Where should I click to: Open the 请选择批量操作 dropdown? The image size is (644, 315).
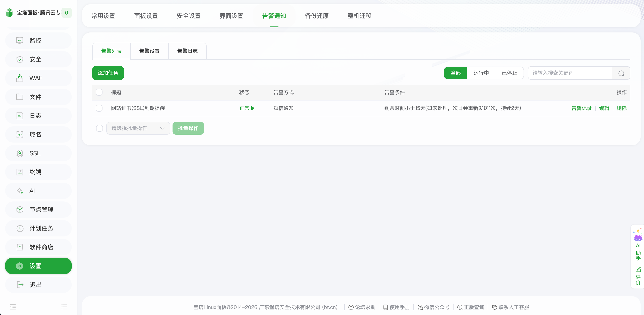138,128
